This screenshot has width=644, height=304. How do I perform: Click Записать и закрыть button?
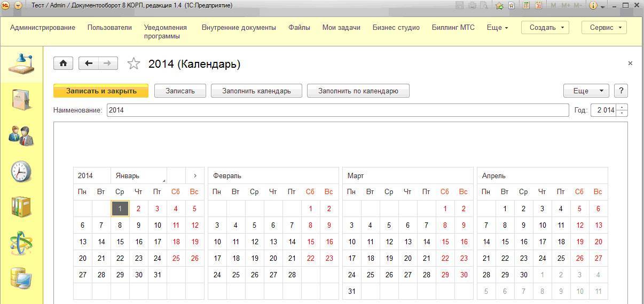(101, 91)
